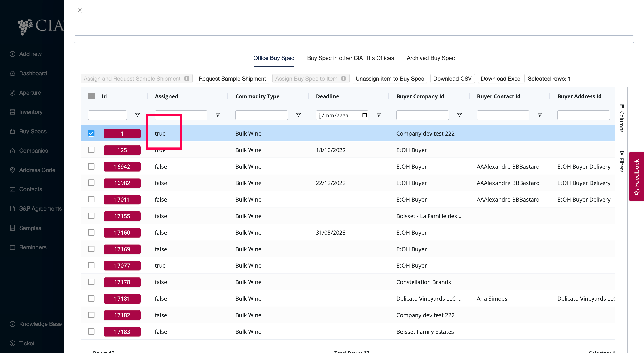Click Unassign item to Buy Spec
Viewport: 644px width, 353px height.
point(390,79)
